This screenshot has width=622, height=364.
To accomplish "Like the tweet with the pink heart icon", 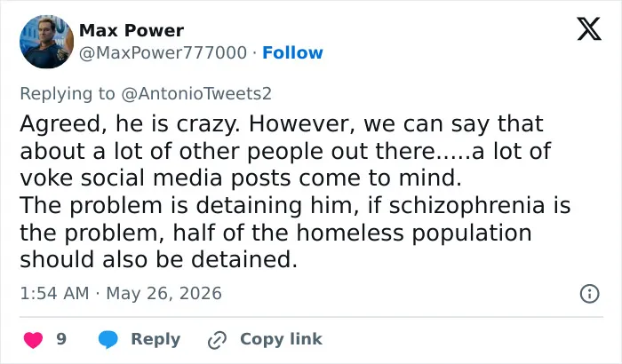I will (x=34, y=340).
